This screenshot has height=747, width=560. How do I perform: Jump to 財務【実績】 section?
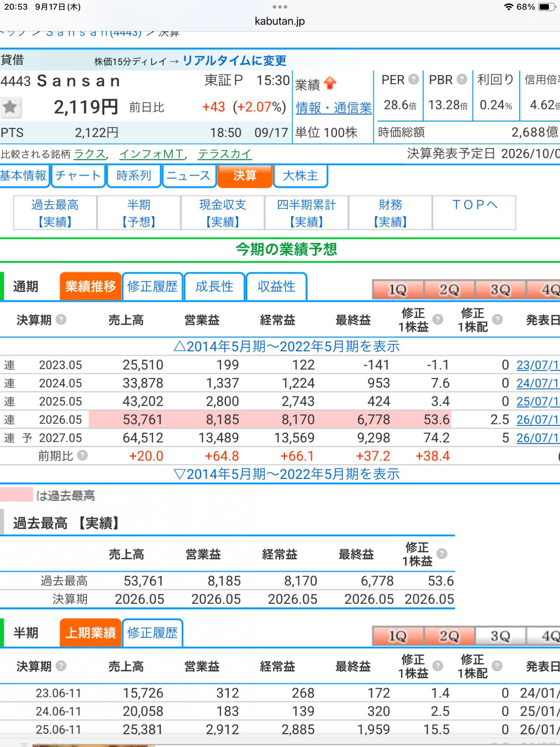coord(390,213)
